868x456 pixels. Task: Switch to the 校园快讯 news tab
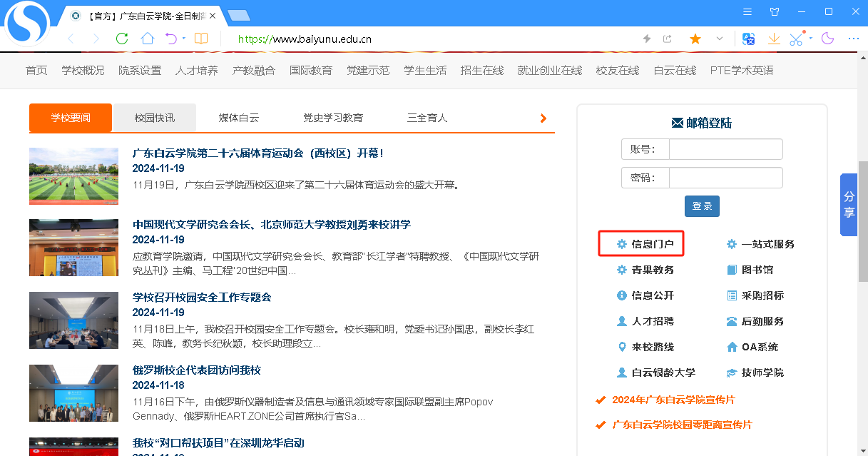[154, 118]
